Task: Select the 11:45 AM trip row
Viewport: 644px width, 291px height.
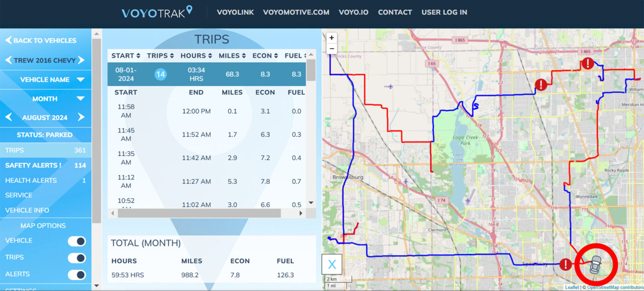Action: (207, 134)
